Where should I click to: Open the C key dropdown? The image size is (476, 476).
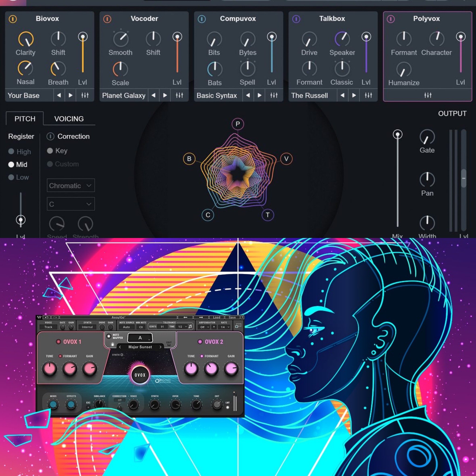tap(71, 204)
